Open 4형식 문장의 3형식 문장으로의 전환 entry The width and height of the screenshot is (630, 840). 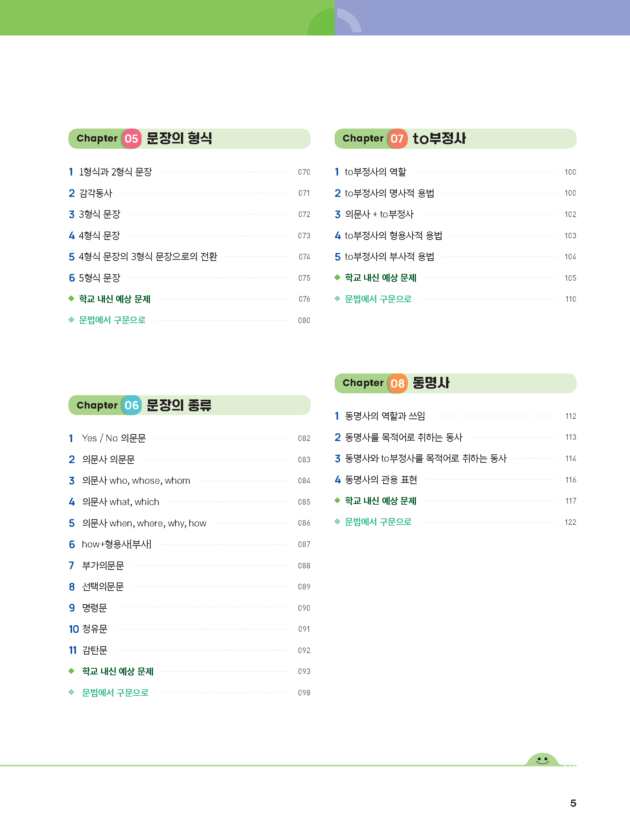pyautogui.click(x=148, y=257)
